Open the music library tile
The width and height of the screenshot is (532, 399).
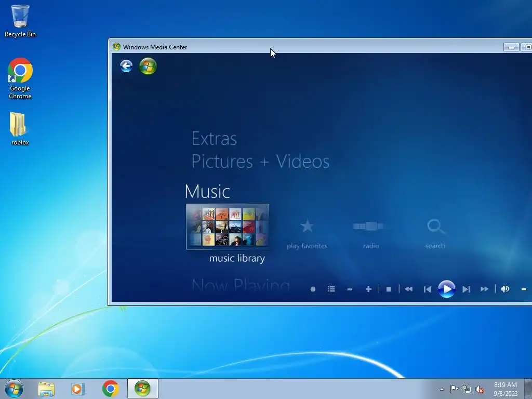click(x=228, y=227)
